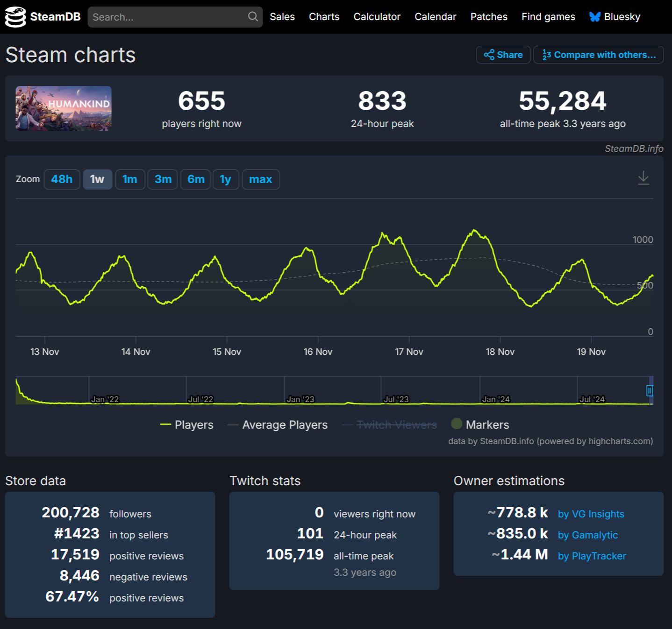Set chart zoom to 48h
The image size is (672, 629).
pyautogui.click(x=62, y=179)
